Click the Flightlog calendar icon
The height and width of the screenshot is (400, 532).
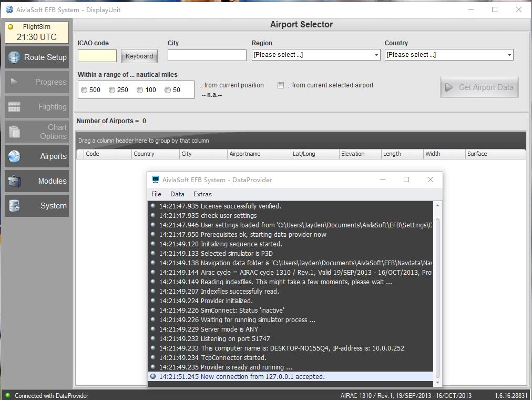(x=14, y=107)
